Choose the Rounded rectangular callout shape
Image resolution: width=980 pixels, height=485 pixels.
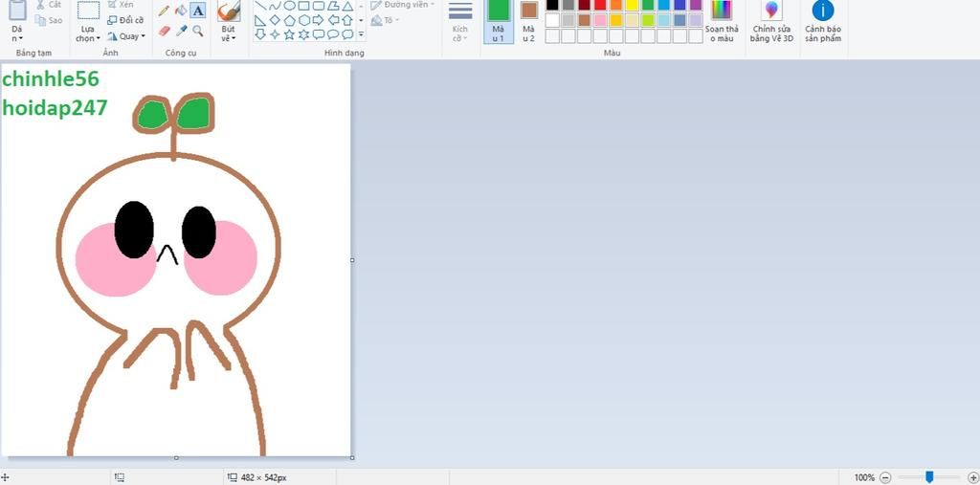pos(318,34)
